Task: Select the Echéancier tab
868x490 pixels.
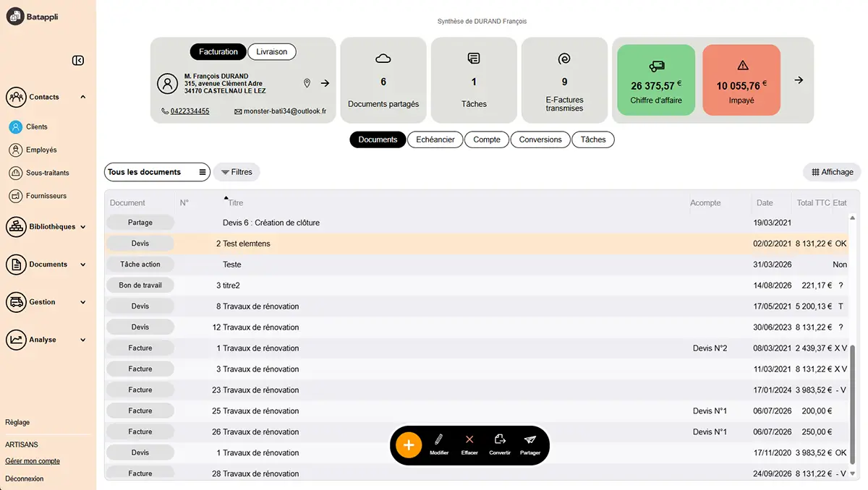Action: pyautogui.click(x=435, y=139)
